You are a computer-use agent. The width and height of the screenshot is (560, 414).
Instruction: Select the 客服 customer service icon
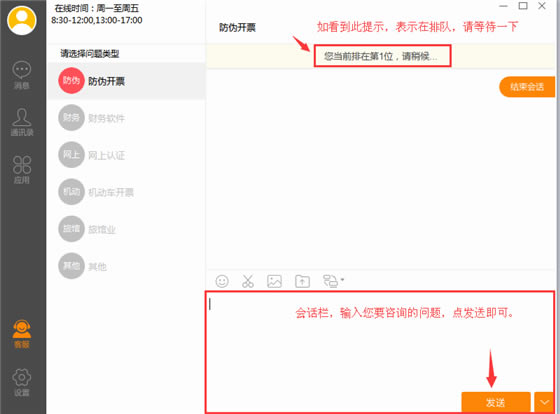pos(22,334)
